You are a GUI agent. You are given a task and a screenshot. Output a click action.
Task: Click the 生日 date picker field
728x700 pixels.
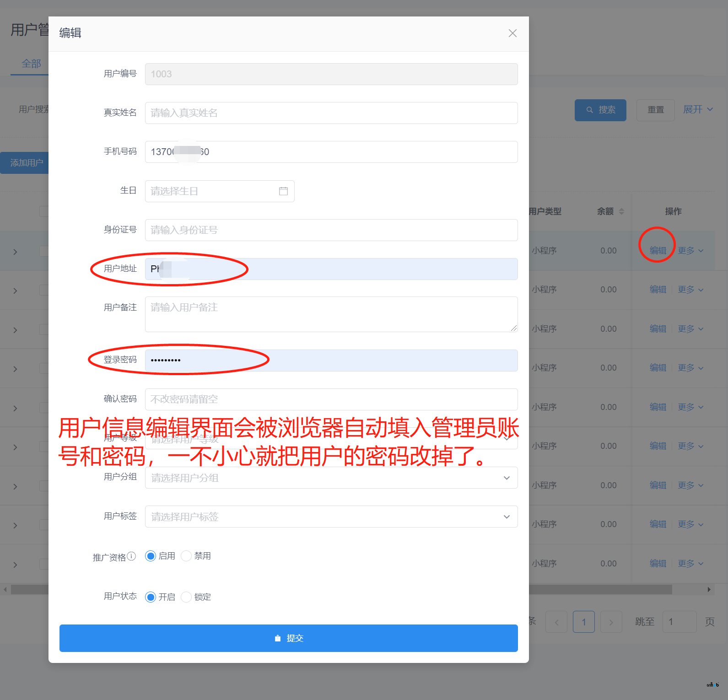tap(220, 191)
